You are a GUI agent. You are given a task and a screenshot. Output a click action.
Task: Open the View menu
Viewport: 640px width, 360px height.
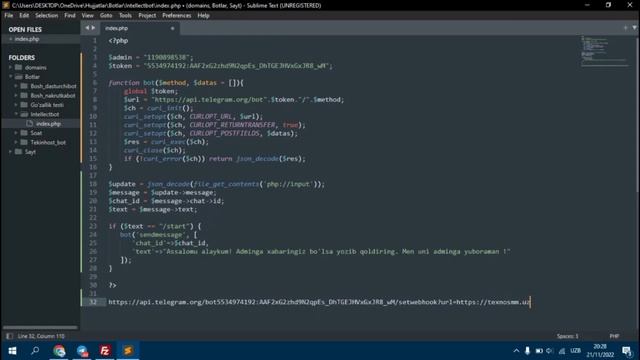87,16
